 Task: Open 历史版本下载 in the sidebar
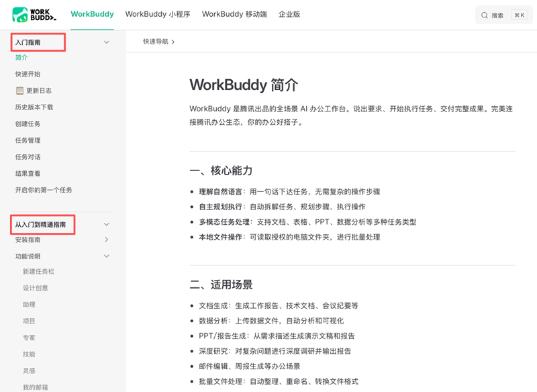click(34, 107)
